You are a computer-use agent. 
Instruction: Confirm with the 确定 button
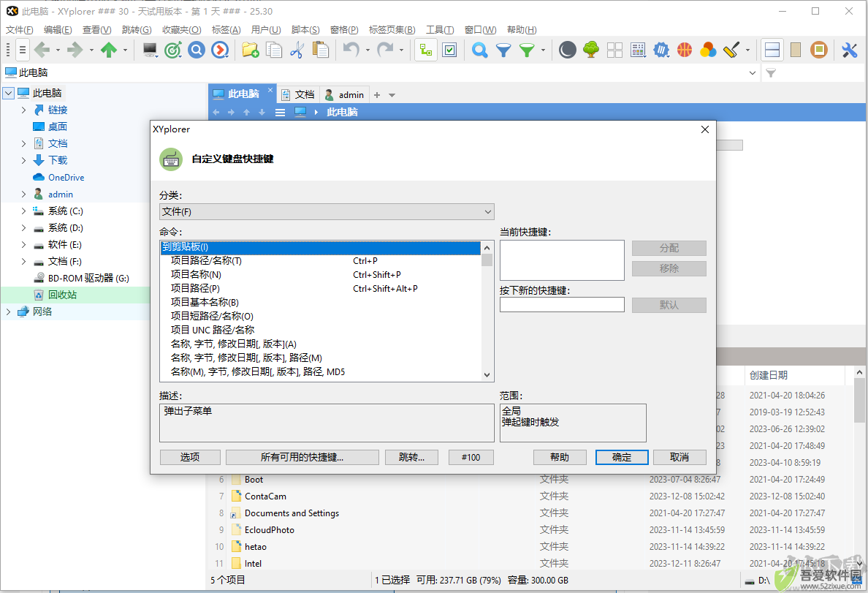[622, 457]
